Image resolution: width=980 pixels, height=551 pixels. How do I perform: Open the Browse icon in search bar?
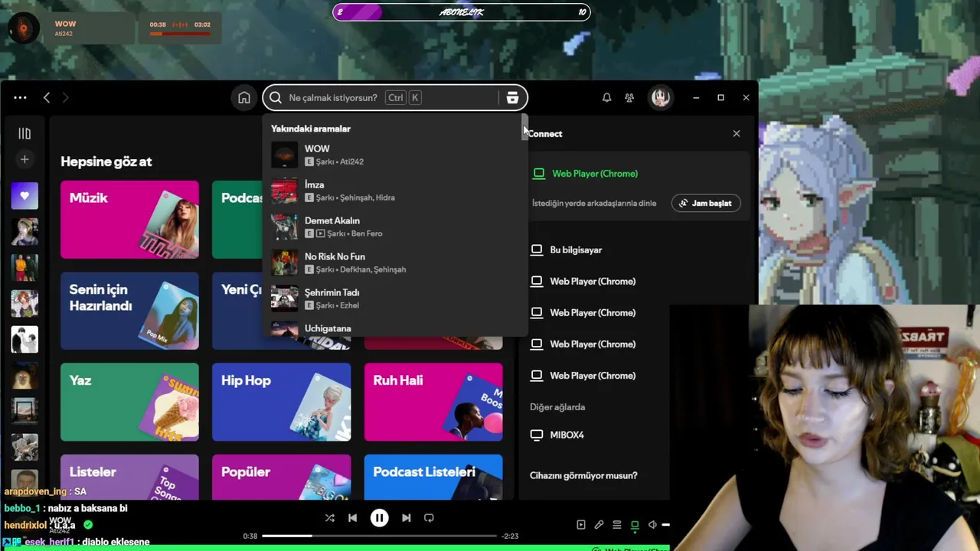tap(512, 97)
